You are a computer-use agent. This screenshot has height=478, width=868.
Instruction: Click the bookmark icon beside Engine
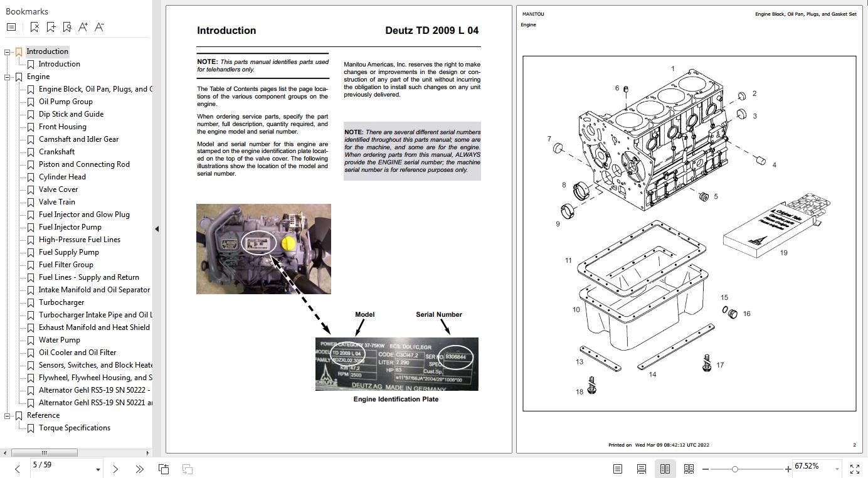click(19, 77)
